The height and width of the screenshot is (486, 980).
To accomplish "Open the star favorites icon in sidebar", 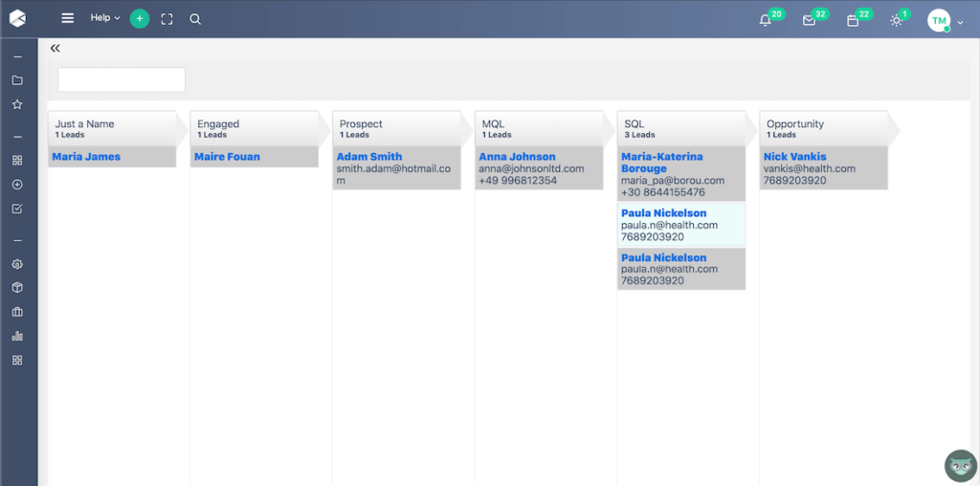I will (x=17, y=104).
